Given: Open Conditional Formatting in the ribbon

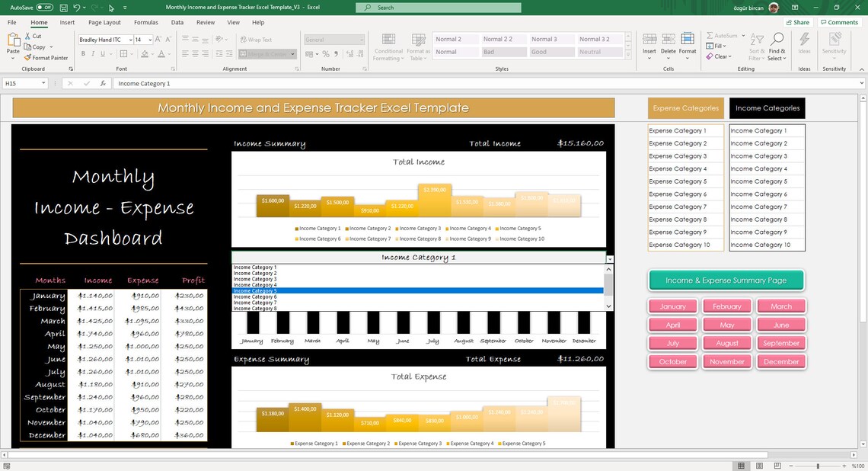Looking at the screenshot, I should 388,50.
